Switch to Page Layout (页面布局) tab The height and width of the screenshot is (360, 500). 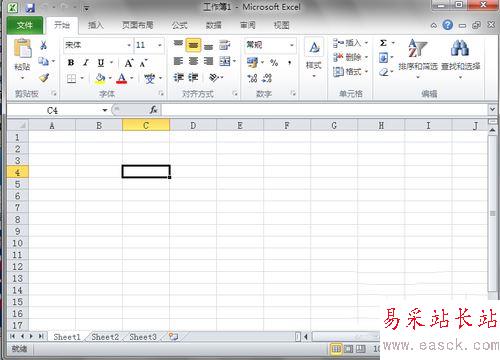(x=137, y=25)
